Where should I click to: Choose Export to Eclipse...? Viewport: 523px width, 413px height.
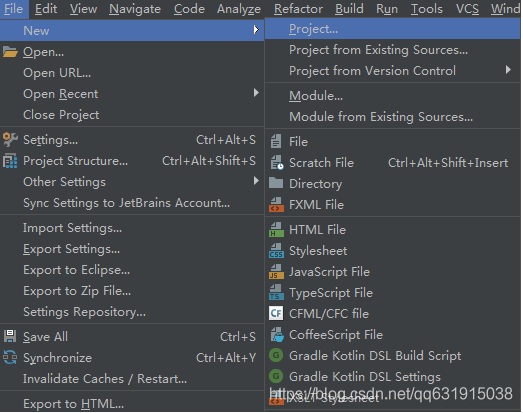pyautogui.click(x=132, y=270)
